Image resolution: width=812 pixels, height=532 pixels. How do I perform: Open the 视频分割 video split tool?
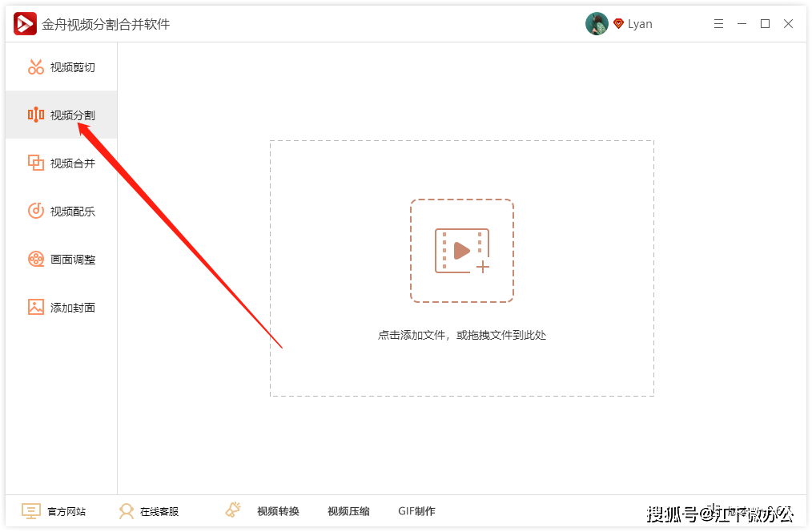(58, 115)
